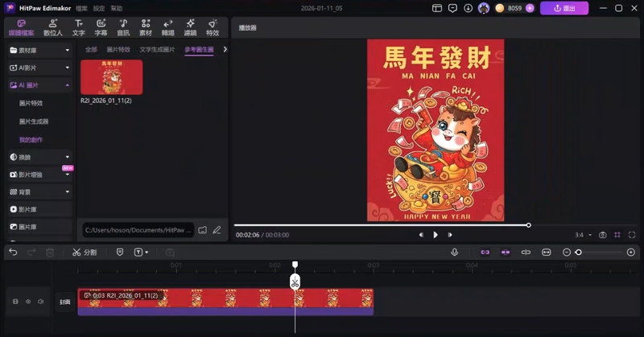This screenshot has width=644, height=337.
Task: Click the 分割 split scissors button
Action: [x=85, y=252]
